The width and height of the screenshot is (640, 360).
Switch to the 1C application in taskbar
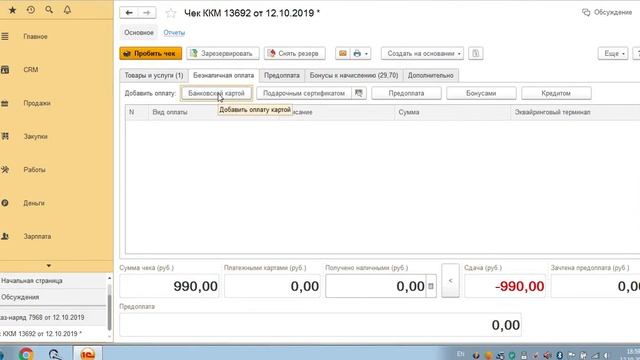87,354
